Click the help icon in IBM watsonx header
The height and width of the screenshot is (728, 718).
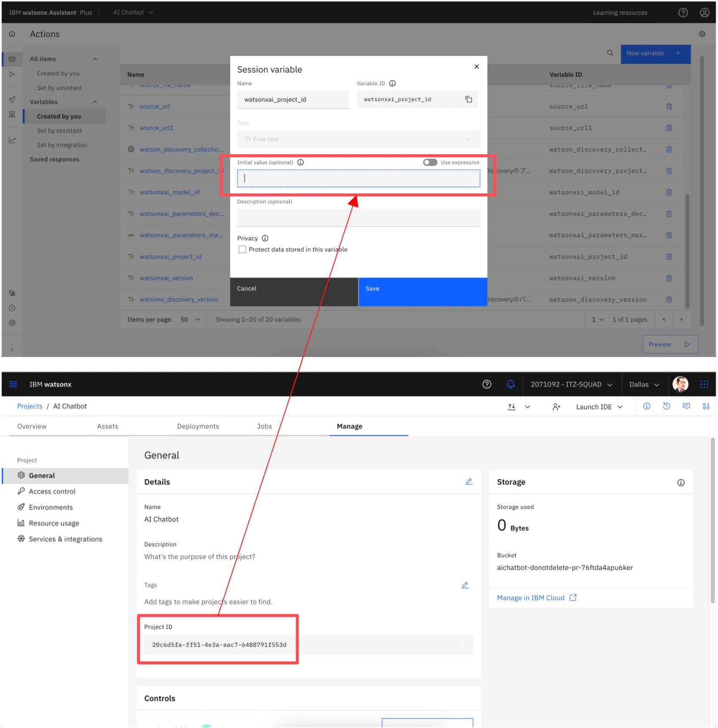click(487, 384)
